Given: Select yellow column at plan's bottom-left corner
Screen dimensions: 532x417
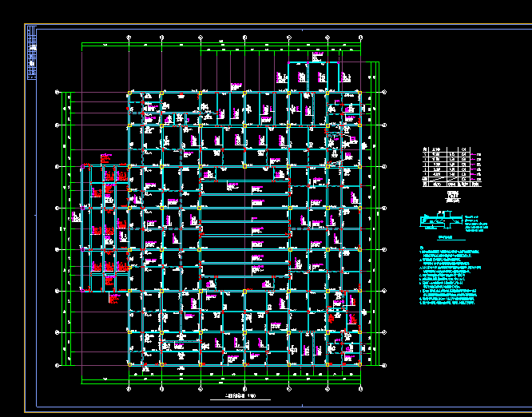Looking at the screenshot, I should click(x=129, y=364).
